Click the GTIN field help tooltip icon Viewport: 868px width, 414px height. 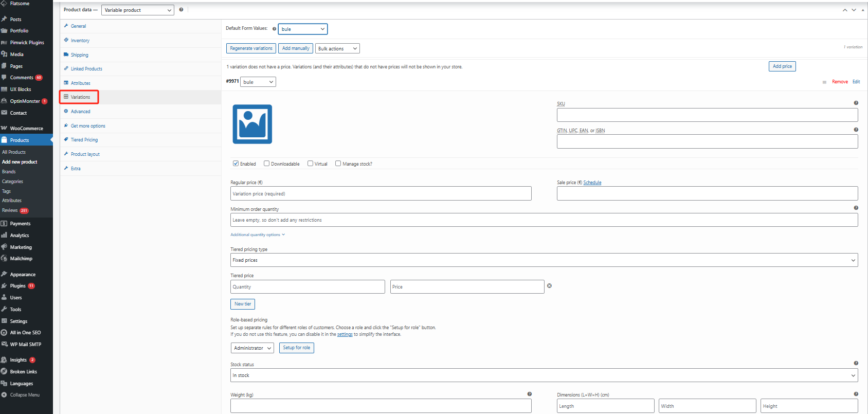[x=856, y=130]
